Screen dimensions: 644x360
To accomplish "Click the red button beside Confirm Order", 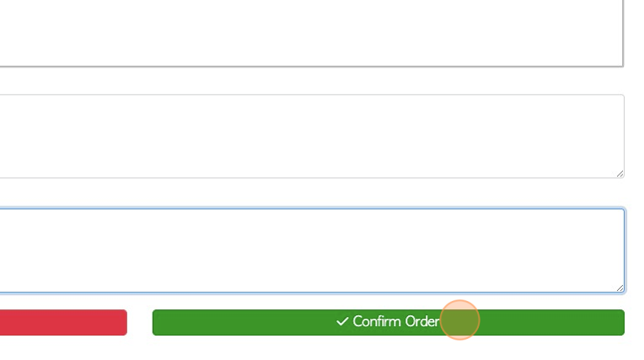I will click(63, 322).
